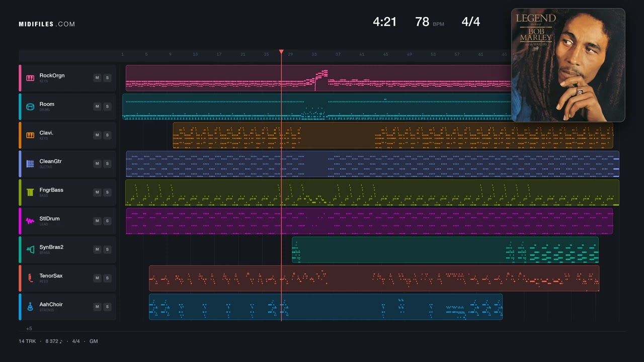Mute the RockOrgn track
Viewport: 644px width, 362px height.
97,78
